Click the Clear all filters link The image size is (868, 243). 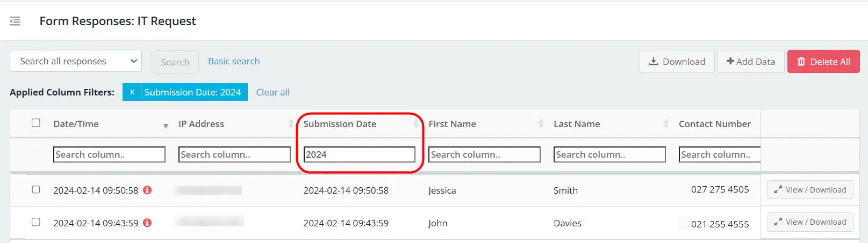click(x=273, y=92)
